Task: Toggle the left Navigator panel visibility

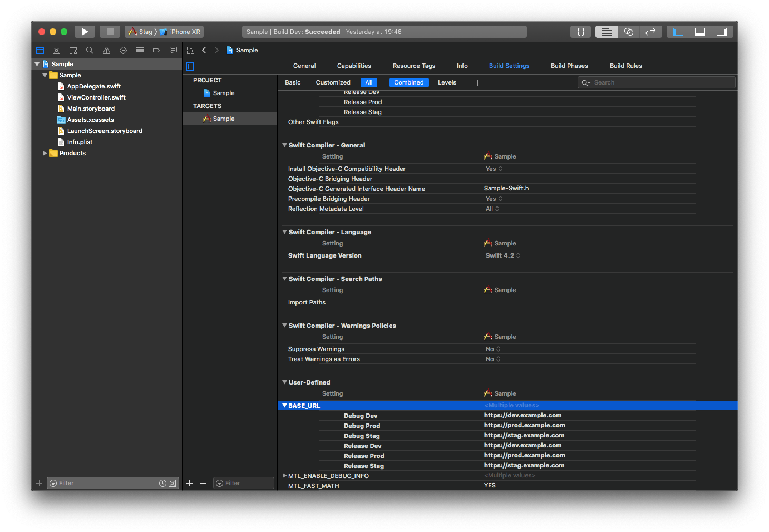Action: pyautogui.click(x=678, y=32)
